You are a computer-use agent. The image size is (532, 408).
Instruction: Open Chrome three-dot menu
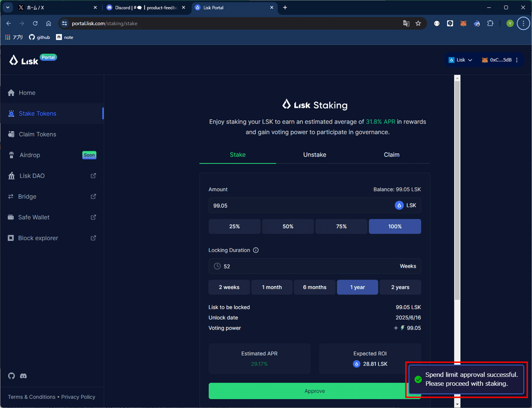[524, 23]
